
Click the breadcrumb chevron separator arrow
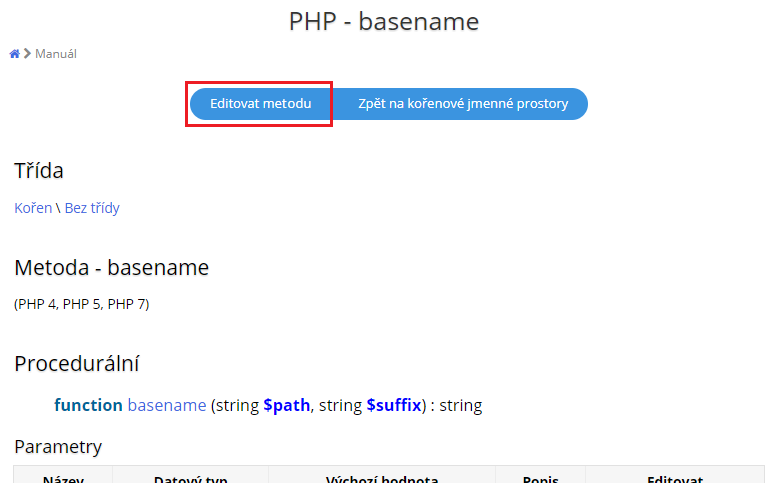27,54
